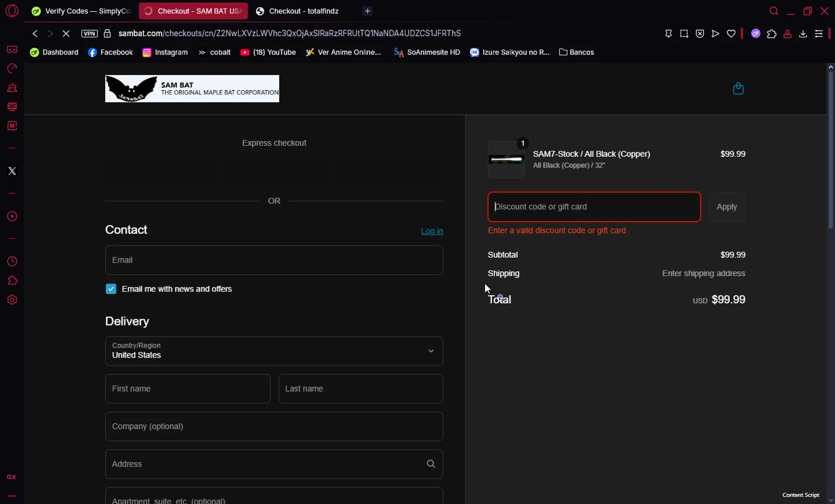Image resolution: width=835 pixels, height=504 pixels.
Task: Open a new tab with plus button
Action: click(x=367, y=11)
